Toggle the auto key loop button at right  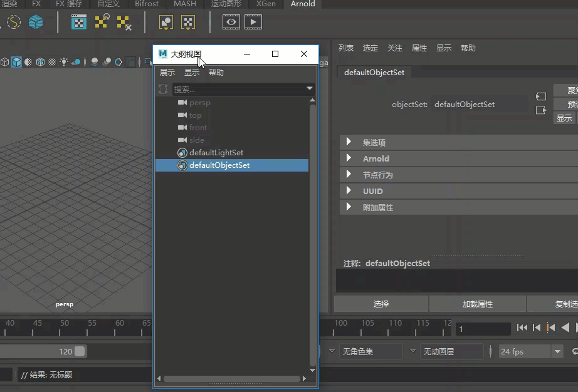pyautogui.click(x=575, y=351)
